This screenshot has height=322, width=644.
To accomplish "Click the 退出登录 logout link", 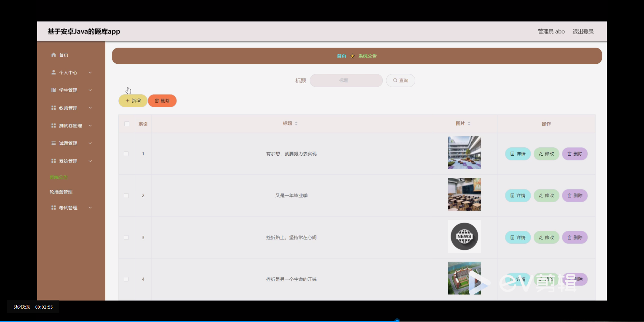I will pos(583,31).
